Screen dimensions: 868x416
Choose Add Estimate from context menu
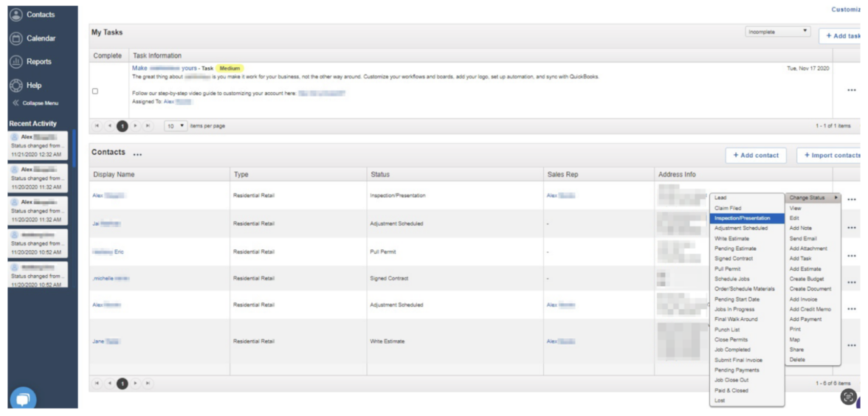coord(805,269)
